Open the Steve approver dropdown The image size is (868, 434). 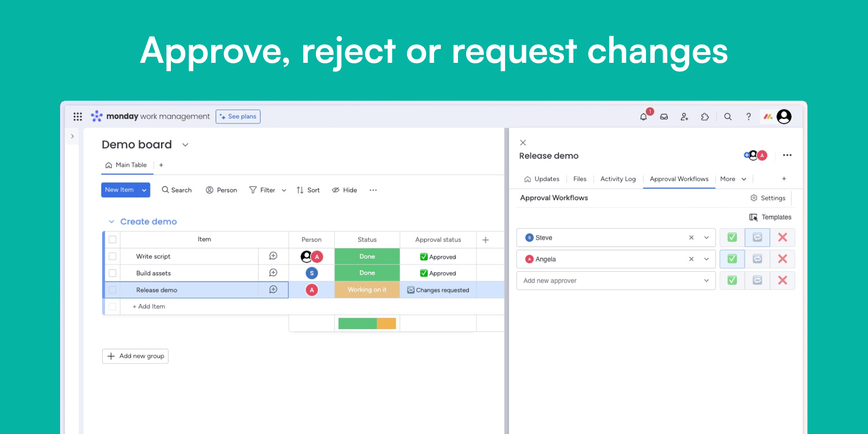click(707, 237)
